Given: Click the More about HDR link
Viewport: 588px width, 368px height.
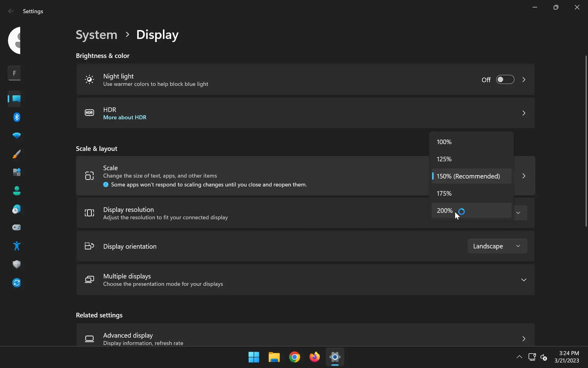Looking at the screenshot, I should pos(125,117).
